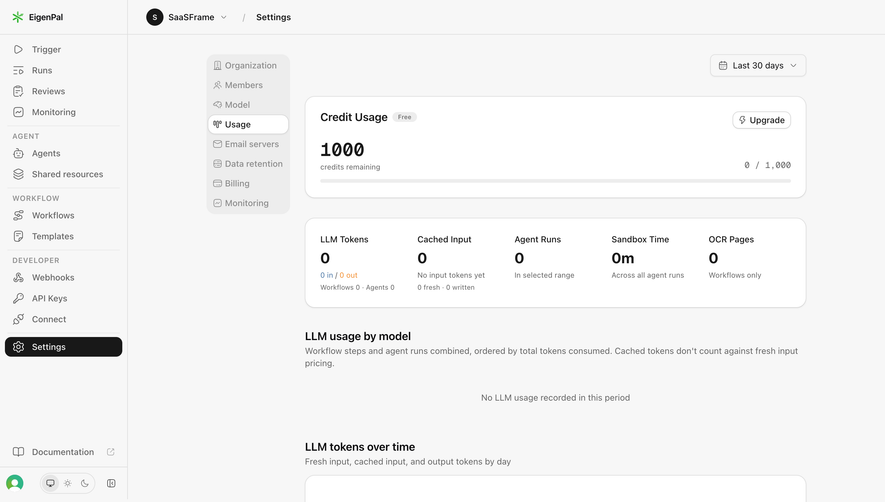Switch to dark theme

85,483
